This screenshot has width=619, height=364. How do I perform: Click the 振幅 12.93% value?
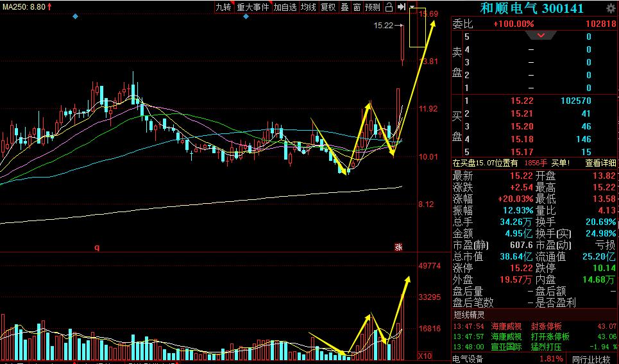pyautogui.click(x=518, y=210)
